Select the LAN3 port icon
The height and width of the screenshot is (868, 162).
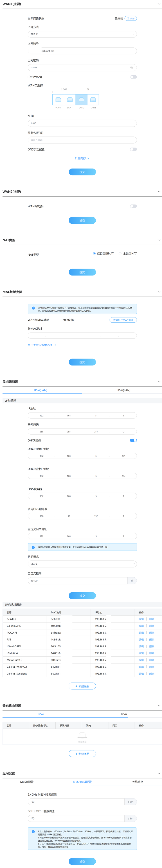93,100
